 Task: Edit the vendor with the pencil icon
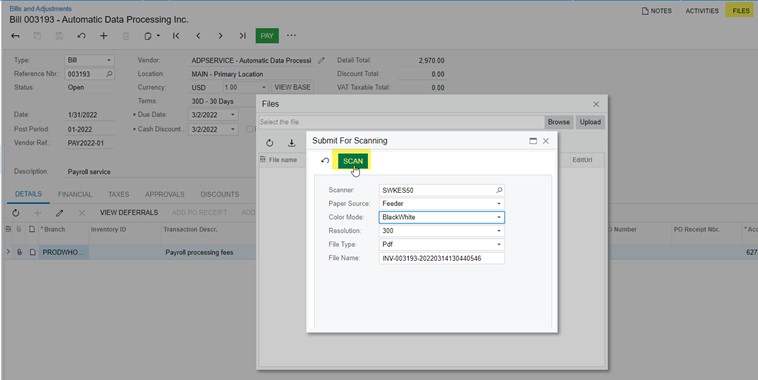321,60
